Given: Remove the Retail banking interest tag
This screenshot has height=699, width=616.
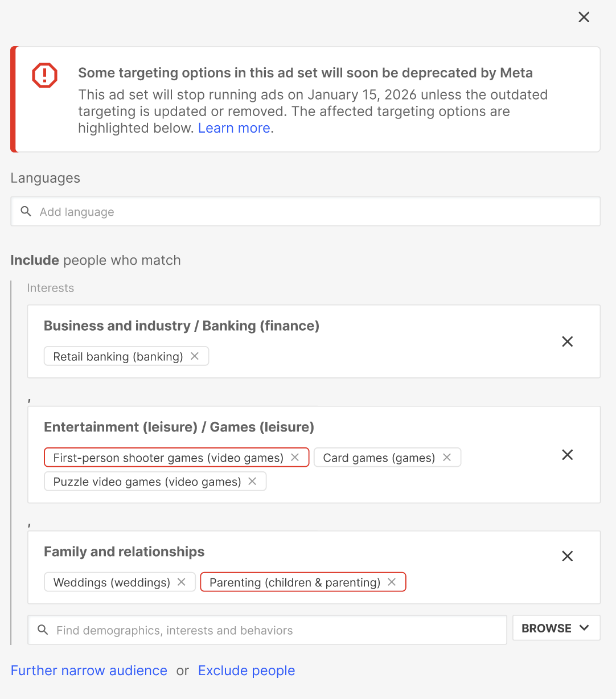Looking at the screenshot, I should [195, 356].
